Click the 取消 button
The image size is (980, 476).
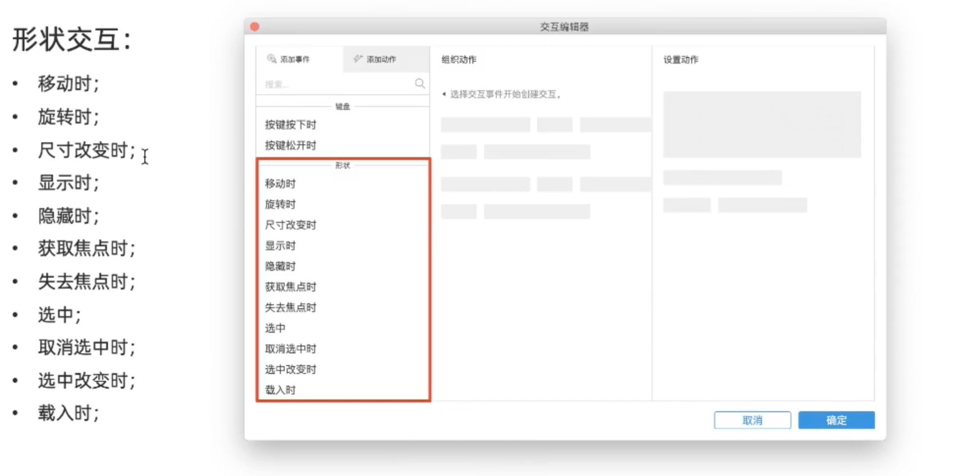[752, 420]
